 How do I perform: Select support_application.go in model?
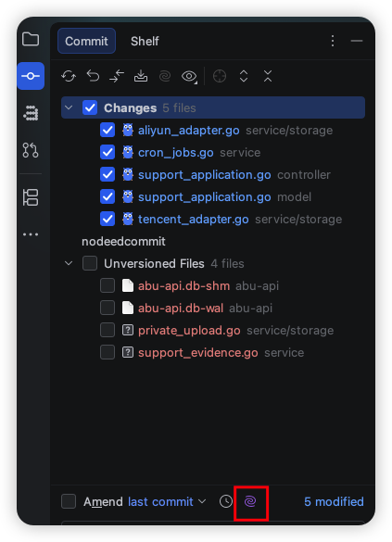tap(213, 197)
